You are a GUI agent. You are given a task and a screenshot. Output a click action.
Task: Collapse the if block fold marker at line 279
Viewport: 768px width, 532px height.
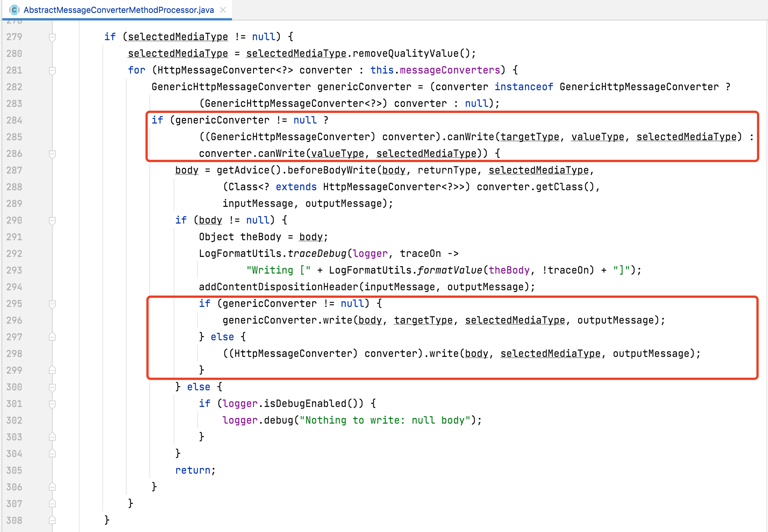click(x=52, y=36)
